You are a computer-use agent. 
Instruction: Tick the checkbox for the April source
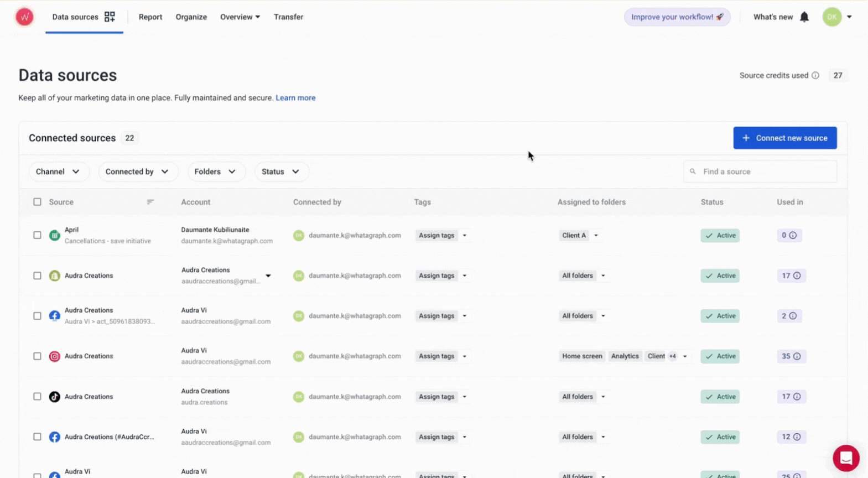37,235
